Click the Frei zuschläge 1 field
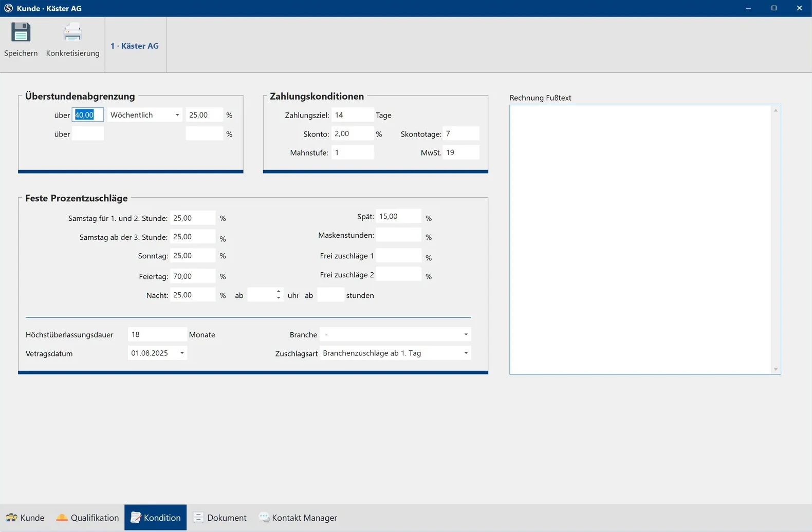812x532 pixels. tap(399, 256)
